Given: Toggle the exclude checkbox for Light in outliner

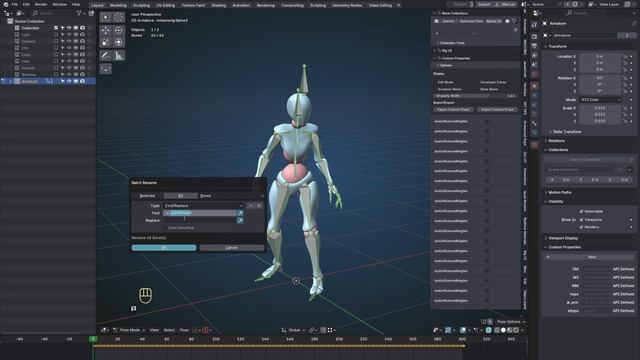Looking at the screenshot, I should (56, 35).
